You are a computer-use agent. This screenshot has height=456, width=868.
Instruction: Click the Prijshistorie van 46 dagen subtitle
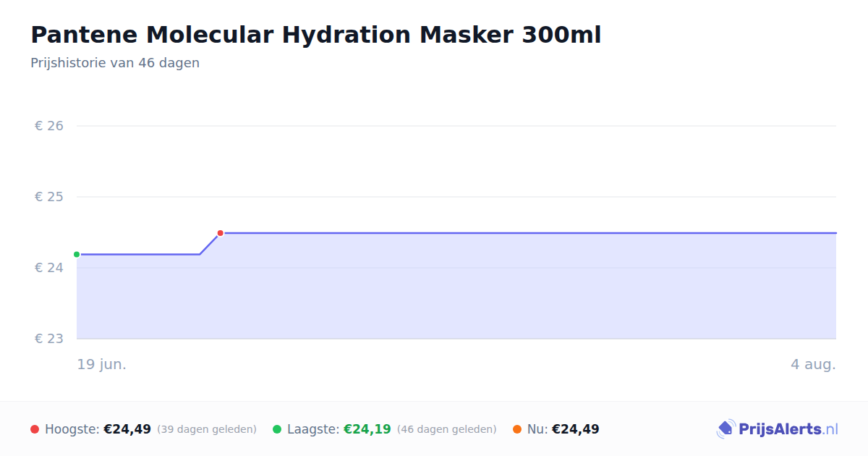click(x=115, y=63)
